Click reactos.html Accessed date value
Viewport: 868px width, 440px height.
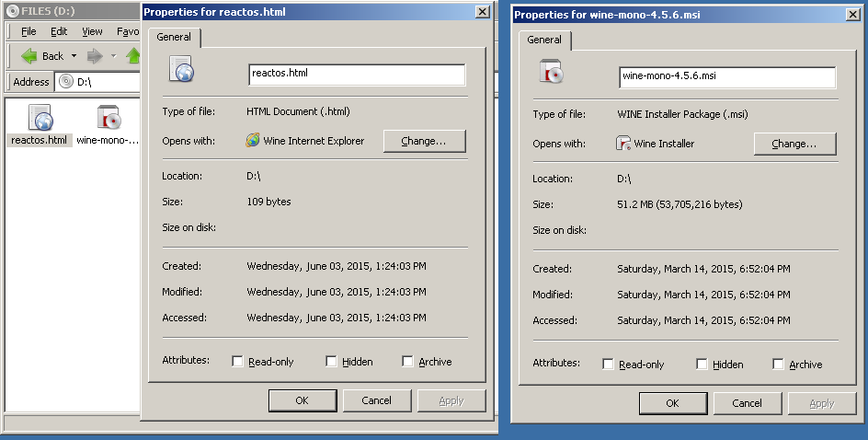pos(337,318)
